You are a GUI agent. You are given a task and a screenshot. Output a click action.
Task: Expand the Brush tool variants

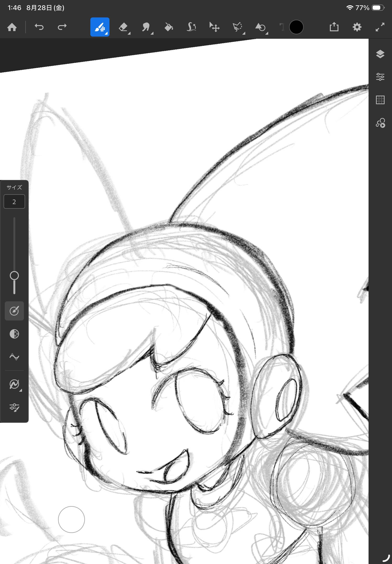(x=106, y=33)
